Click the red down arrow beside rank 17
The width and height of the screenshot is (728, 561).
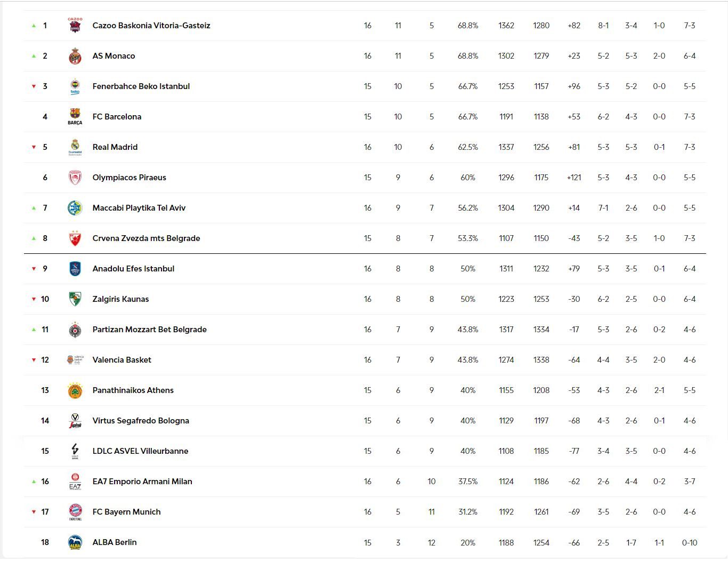pyautogui.click(x=34, y=512)
